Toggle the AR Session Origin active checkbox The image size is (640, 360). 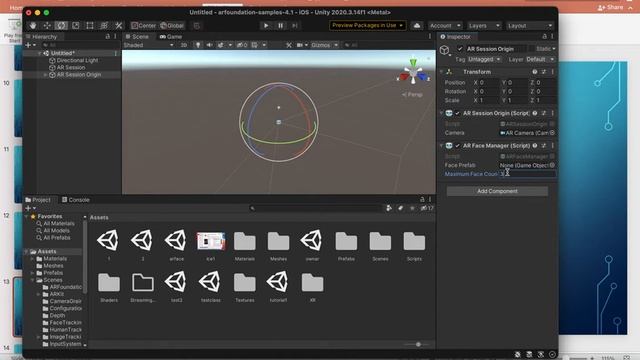460,49
